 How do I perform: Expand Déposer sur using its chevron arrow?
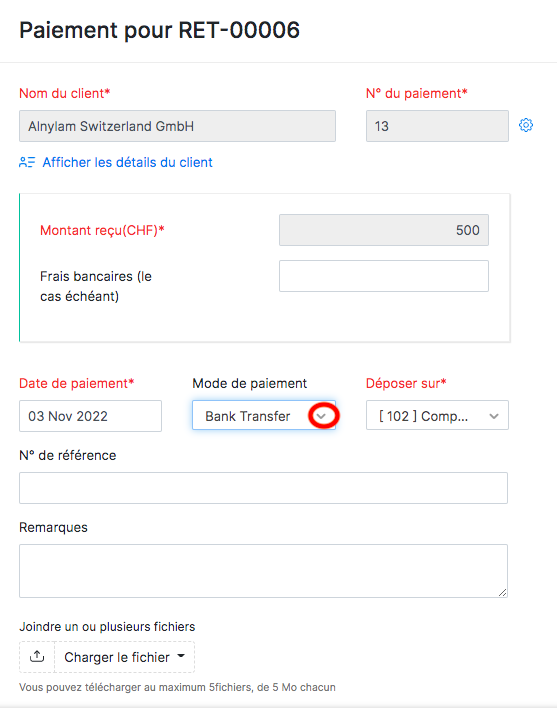point(494,416)
